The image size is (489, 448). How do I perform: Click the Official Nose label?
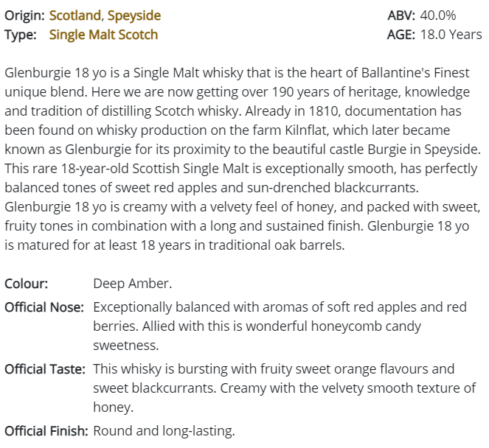44,307
